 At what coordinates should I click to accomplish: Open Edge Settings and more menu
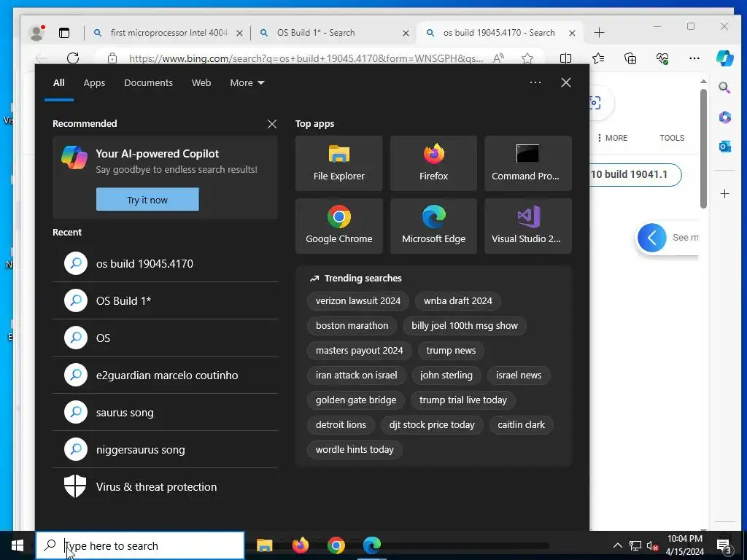coord(694,58)
